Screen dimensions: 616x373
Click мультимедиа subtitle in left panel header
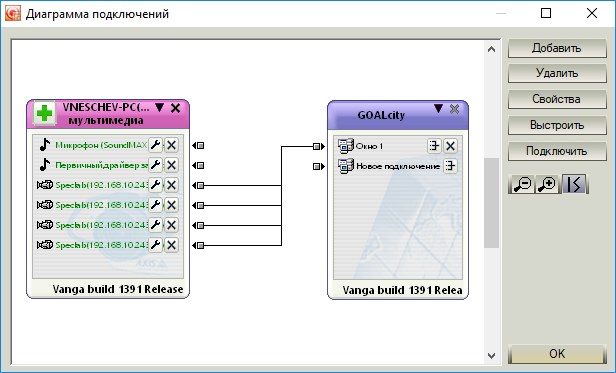(x=106, y=120)
